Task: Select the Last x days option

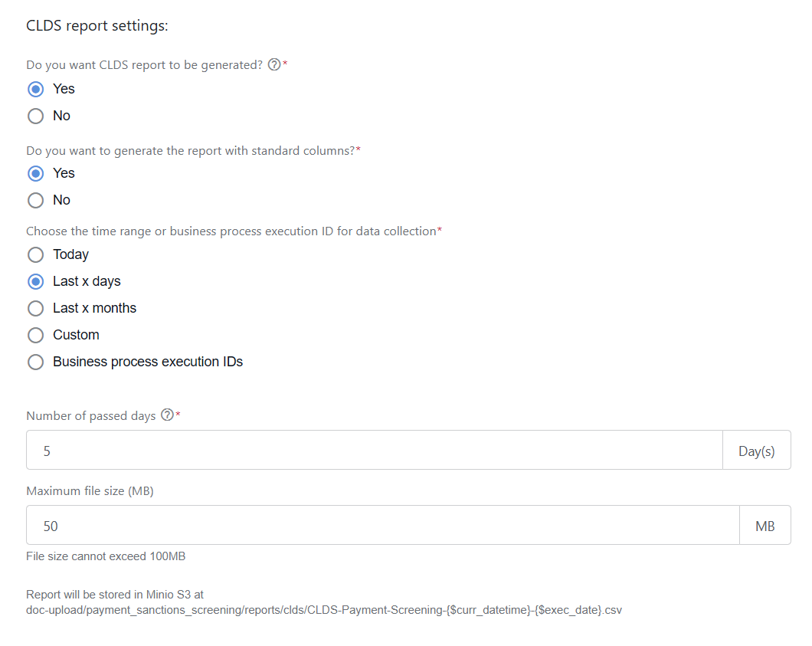Action: [x=36, y=282]
